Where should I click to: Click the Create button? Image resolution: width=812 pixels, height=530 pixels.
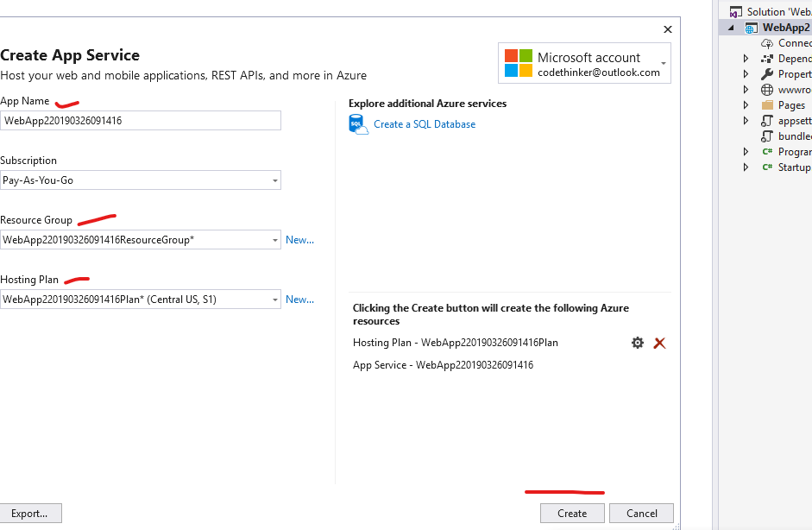572,512
